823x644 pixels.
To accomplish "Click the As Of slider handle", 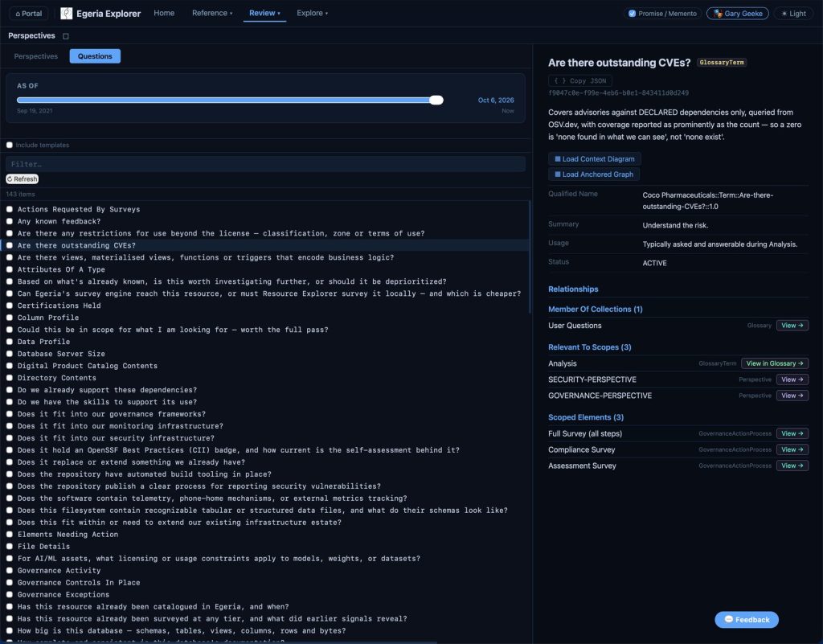I will (436, 100).
